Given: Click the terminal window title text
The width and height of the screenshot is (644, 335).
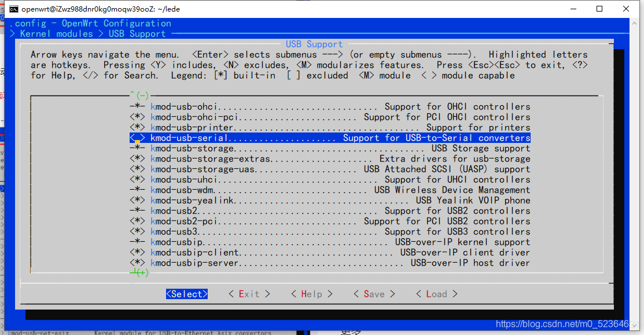Looking at the screenshot, I should point(101,9).
